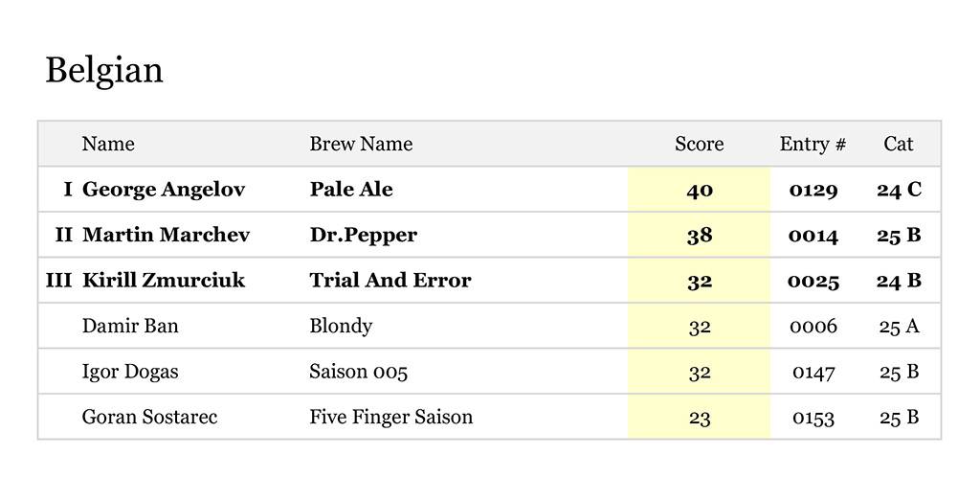Select first-place brewer George Angelov
The image size is (980, 478).
(x=164, y=190)
